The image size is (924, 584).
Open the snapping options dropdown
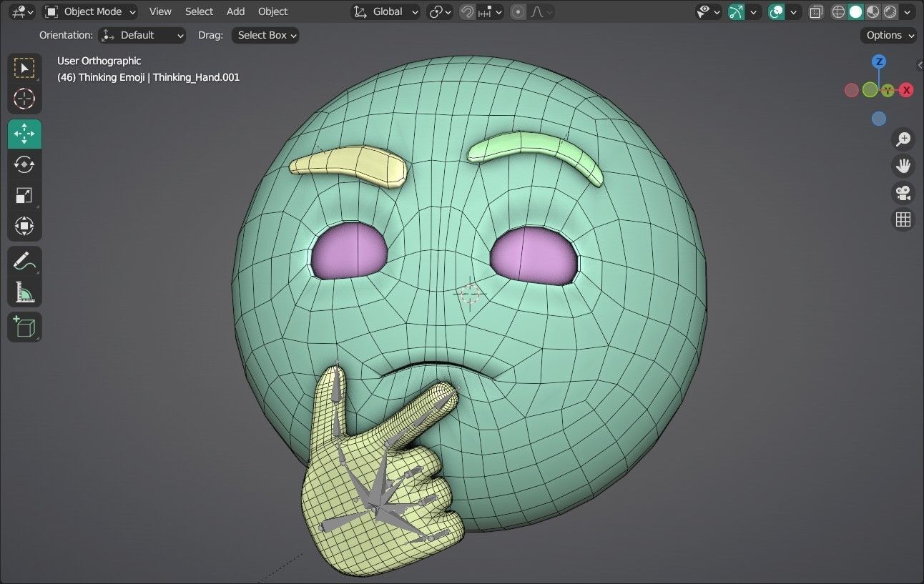491,11
